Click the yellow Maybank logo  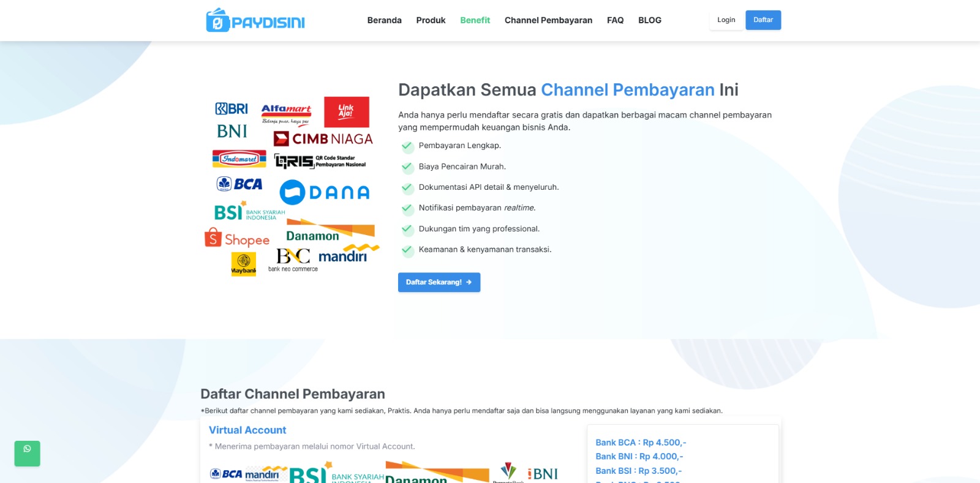(243, 264)
